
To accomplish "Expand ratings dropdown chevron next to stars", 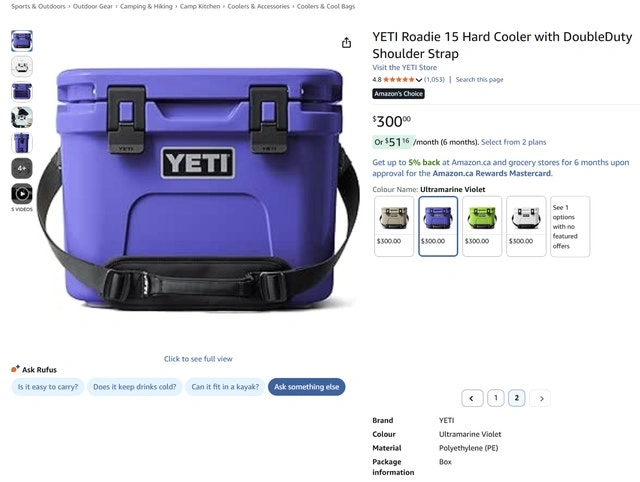I will 419,80.
